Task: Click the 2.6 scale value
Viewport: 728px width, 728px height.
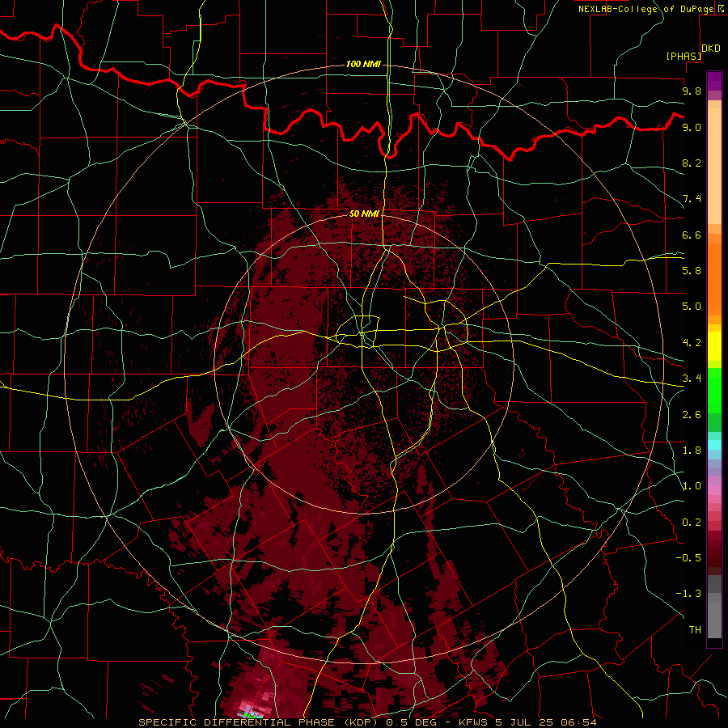Action: [x=692, y=415]
